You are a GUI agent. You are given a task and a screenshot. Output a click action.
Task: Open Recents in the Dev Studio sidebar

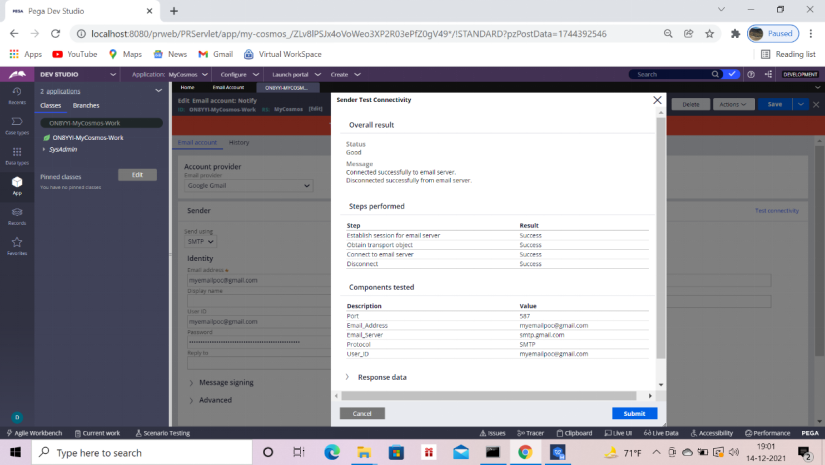point(17,95)
